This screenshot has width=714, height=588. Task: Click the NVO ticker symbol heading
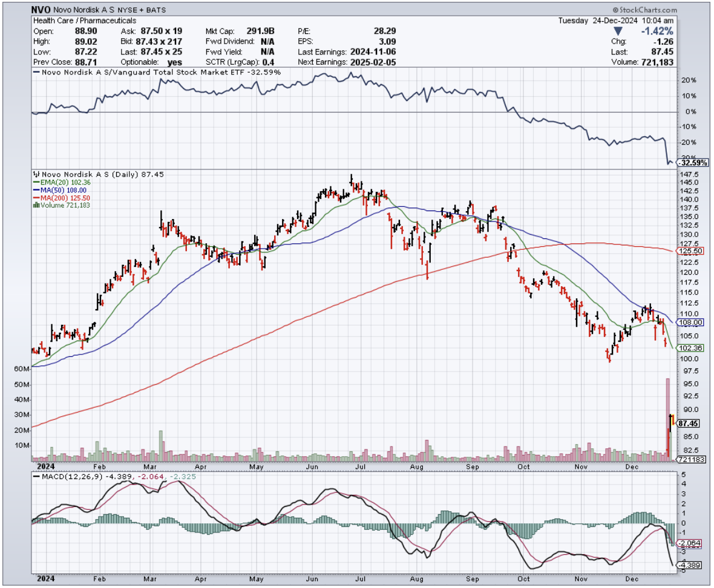(x=42, y=10)
